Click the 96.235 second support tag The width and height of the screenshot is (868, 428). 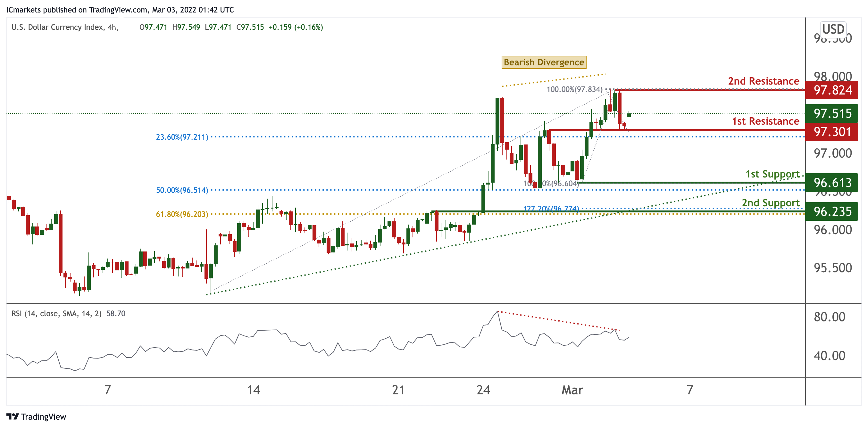[831, 211]
